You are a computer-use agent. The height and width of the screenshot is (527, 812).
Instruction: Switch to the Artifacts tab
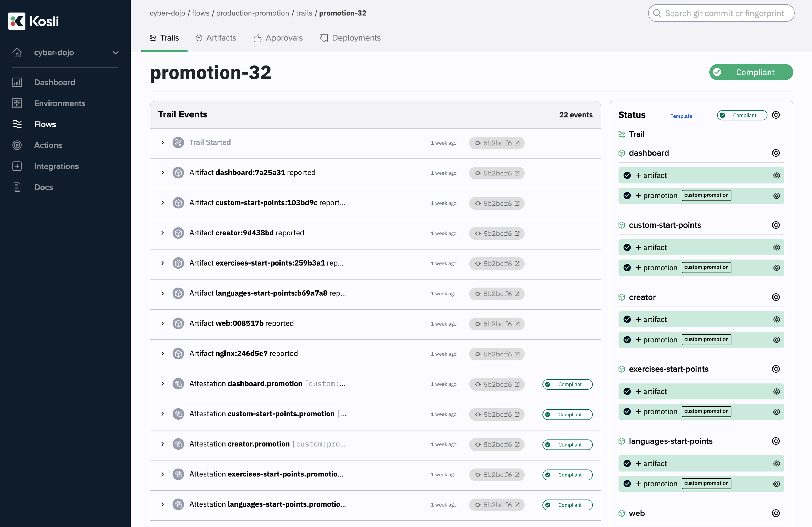point(216,38)
